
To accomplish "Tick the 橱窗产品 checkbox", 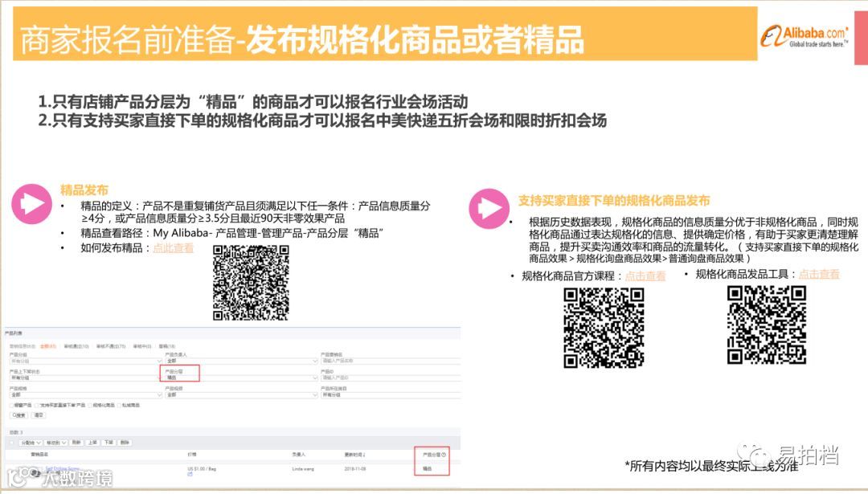I will click(11, 406).
